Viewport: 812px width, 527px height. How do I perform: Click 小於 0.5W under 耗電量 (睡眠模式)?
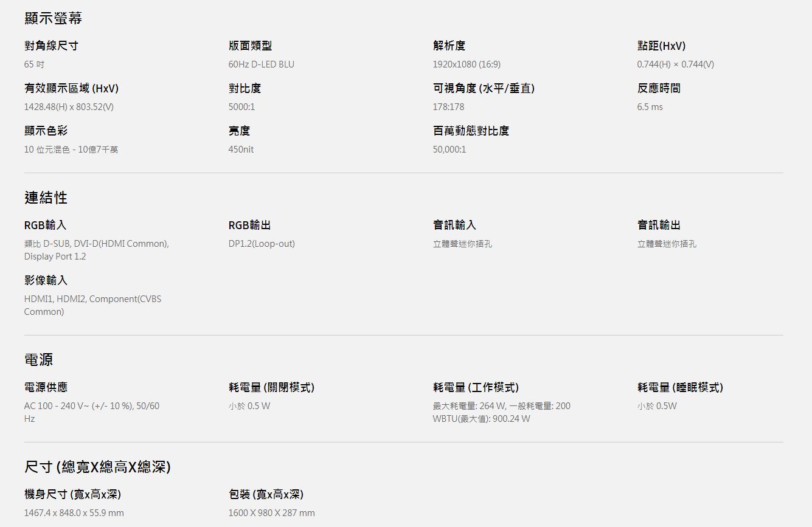[x=657, y=406]
